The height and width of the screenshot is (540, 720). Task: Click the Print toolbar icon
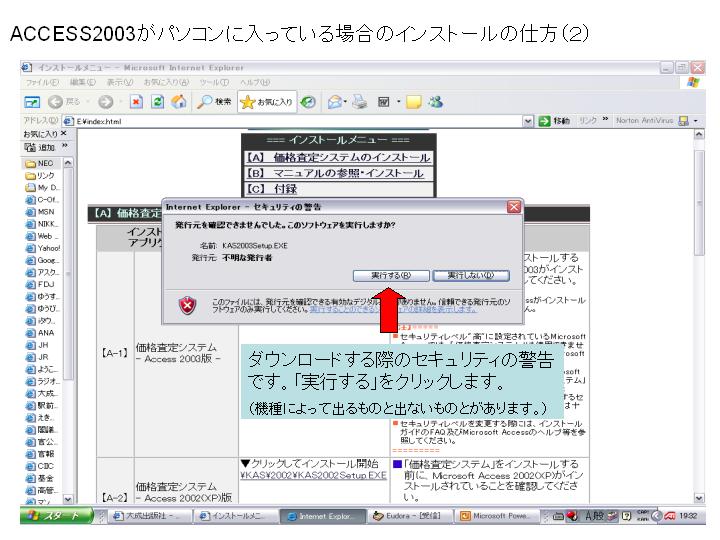[360, 102]
